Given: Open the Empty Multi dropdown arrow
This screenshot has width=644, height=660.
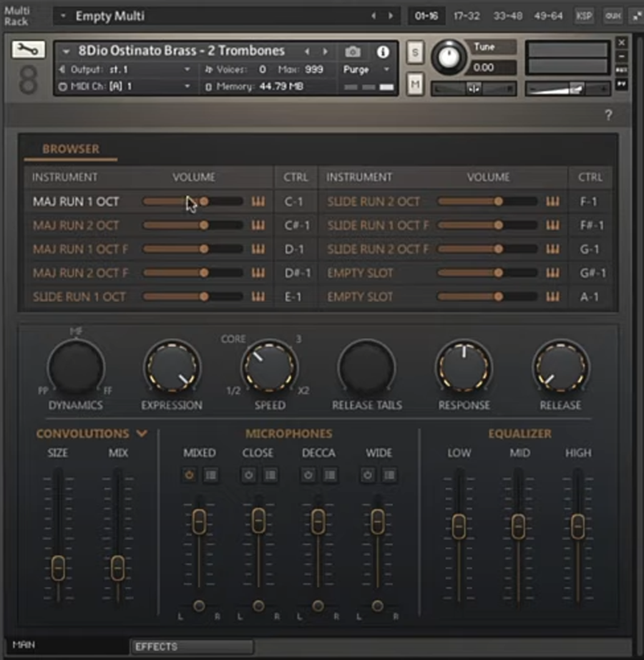Looking at the screenshot, I should (63, 16).
